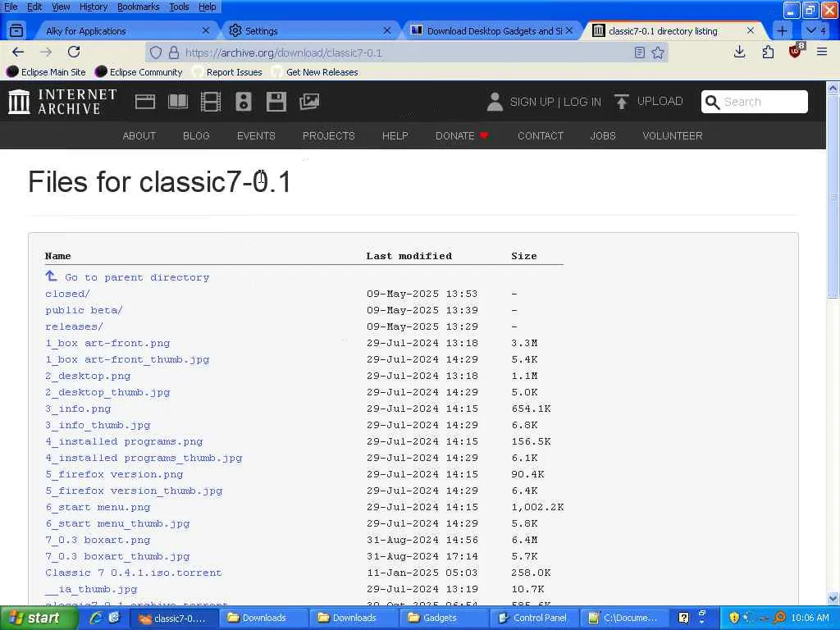Click the shield tracking protection icon
The width and height of the screenshot is (840, 630).
point(155,52)
